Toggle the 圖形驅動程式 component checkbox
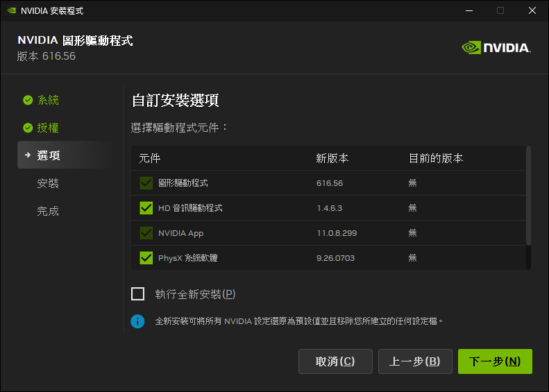This screenshot has width=549, height=392. [146, 182]
